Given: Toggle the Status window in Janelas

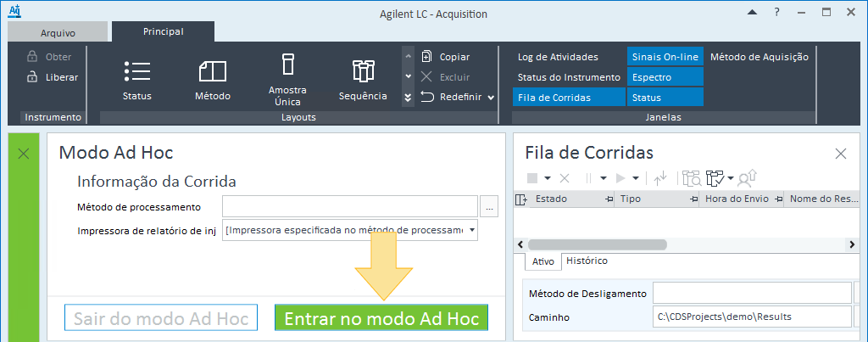Looking at the screenshot, I should click(x=665, y=97).
